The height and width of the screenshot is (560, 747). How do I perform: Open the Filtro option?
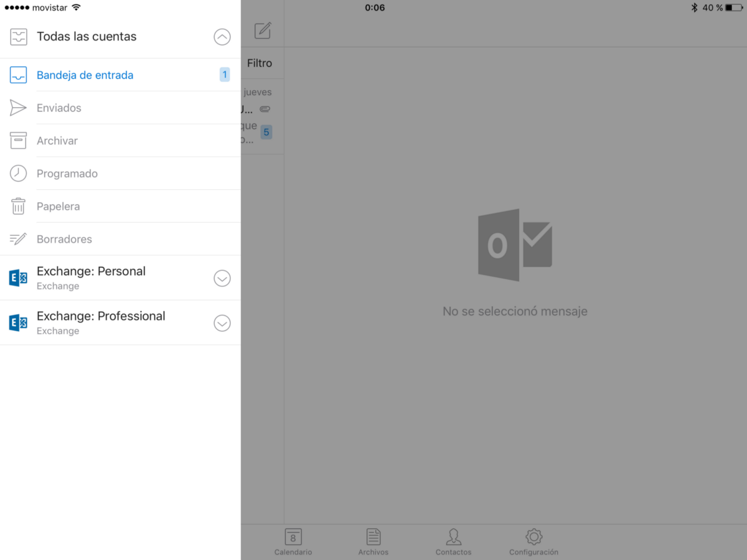tap(260, 63)
